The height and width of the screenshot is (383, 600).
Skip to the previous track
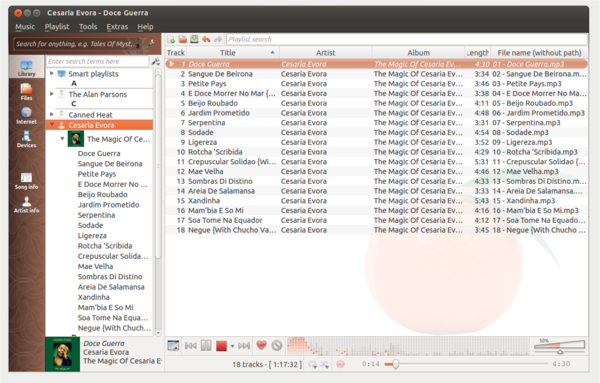191,346
